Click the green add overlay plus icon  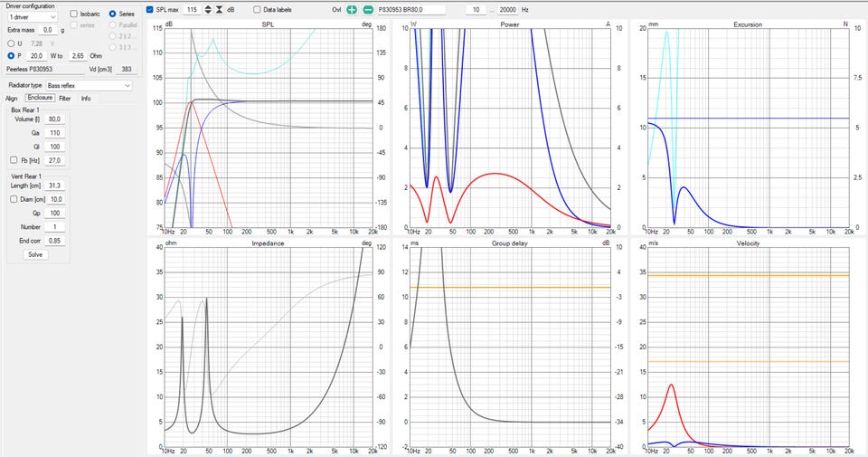[x=352, y=9]
